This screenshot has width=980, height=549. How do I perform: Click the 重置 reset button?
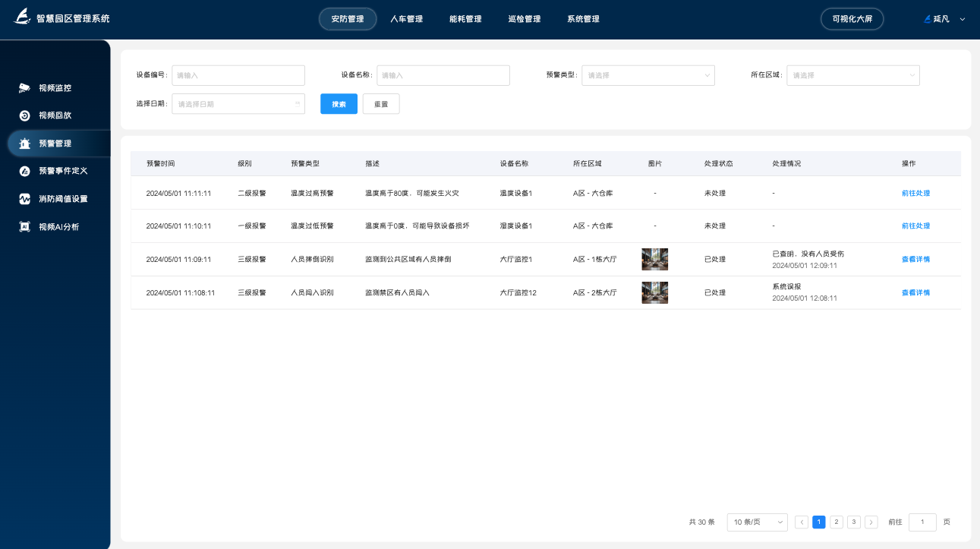point(381,103)
